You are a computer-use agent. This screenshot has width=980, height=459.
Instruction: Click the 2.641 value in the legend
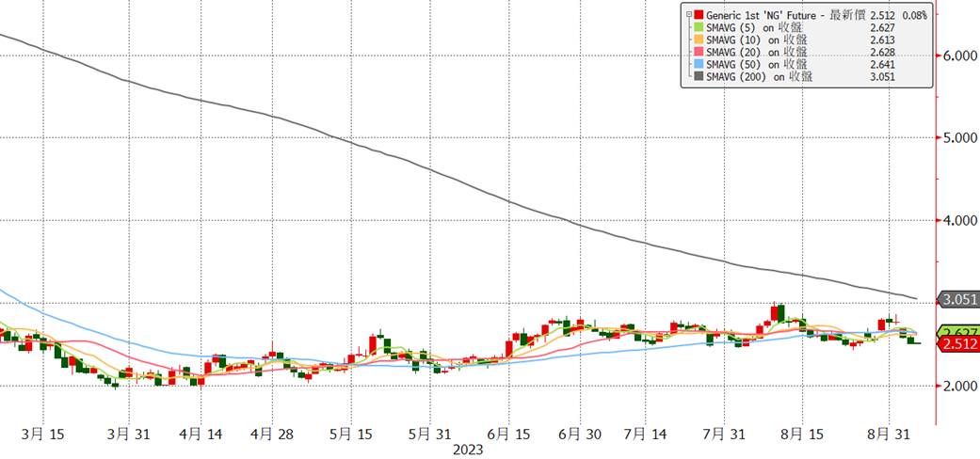point(882,64)
